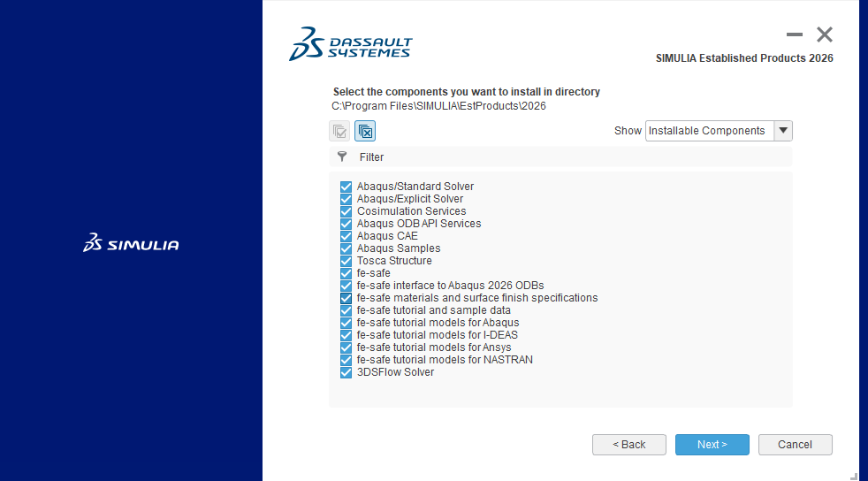
Task: Toggle the Tosca Structure checkbox
Action: click(x=346, y=261)
